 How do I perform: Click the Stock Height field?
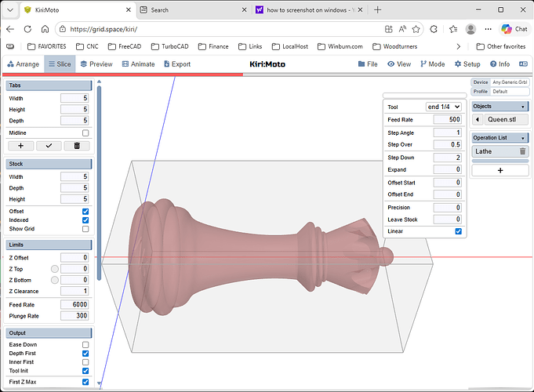74,199
